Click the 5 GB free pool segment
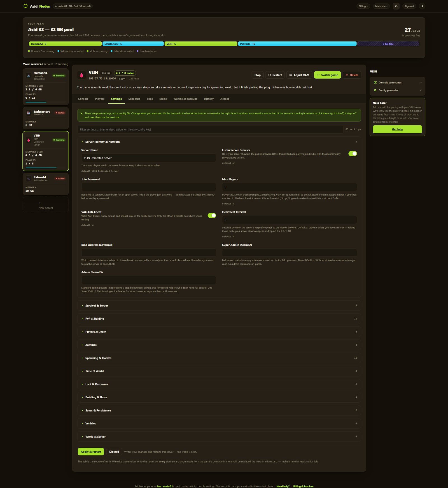448x488 pixels. coord(388,44)
